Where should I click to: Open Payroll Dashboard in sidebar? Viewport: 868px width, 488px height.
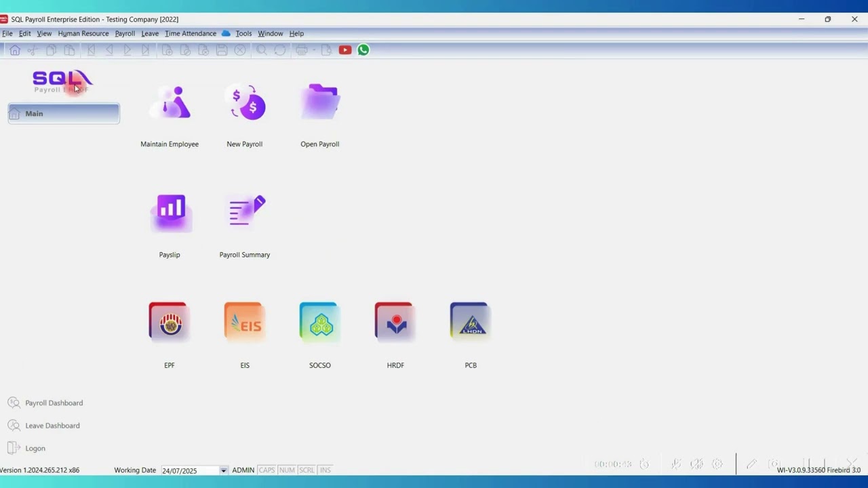[45, 403]
